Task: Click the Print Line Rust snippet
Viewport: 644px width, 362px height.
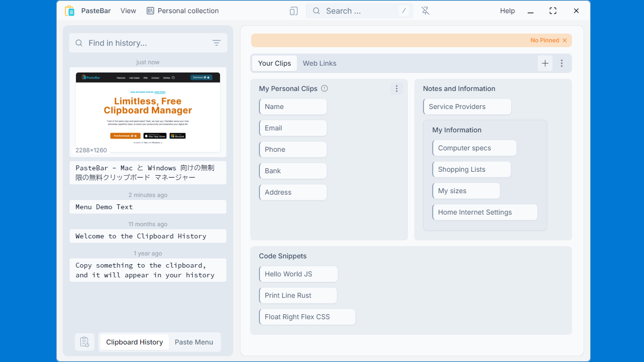Action: (x=298, y=295)
